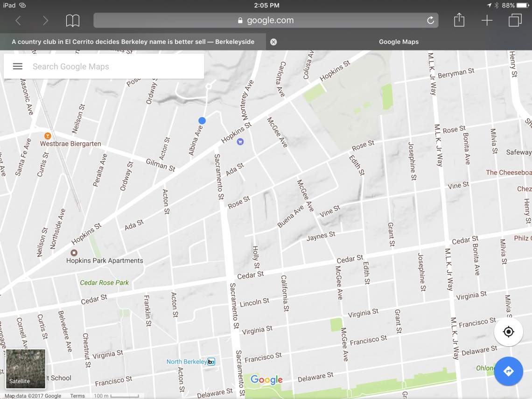Tap the Northside Ave label
The height and width of the screenshot is (399, 532).
(x=57, y=229)
